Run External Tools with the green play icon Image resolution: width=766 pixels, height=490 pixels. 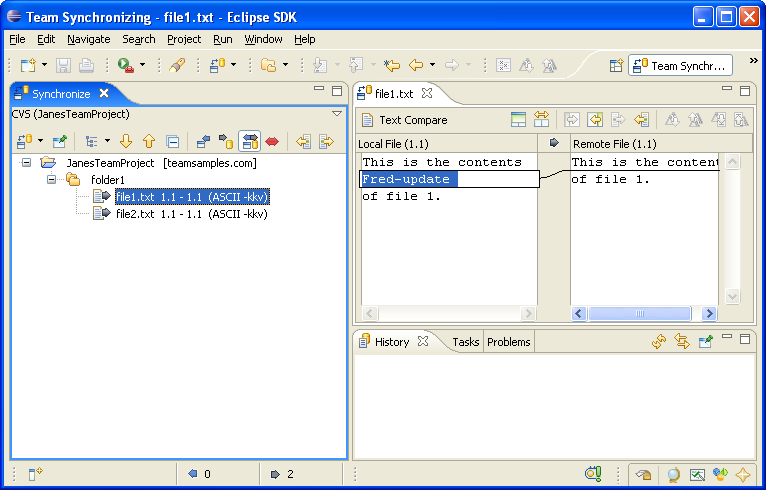point(126,65)
